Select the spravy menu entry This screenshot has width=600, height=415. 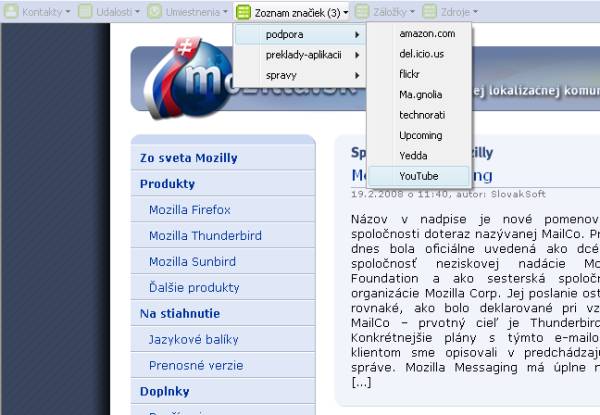299,75
